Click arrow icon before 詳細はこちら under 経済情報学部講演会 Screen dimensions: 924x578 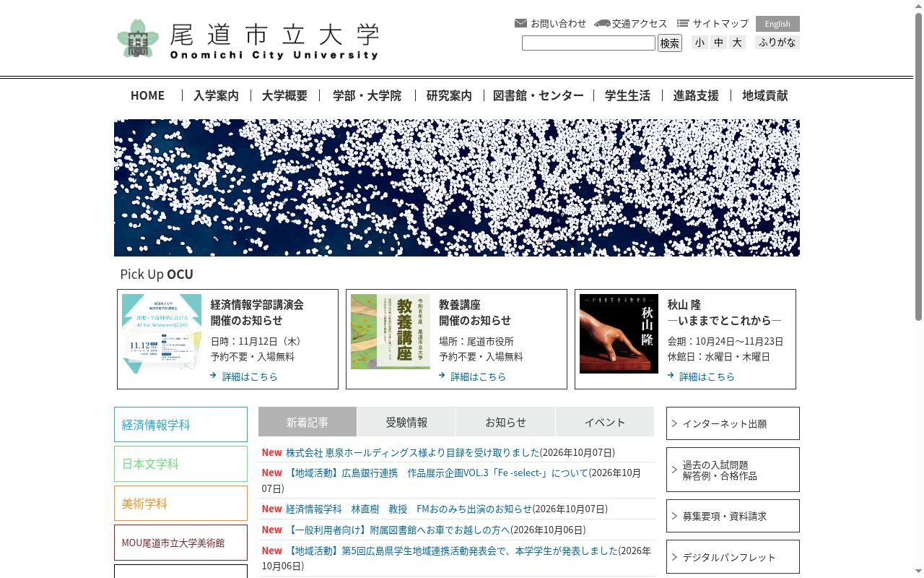click(x=214, y=376)
